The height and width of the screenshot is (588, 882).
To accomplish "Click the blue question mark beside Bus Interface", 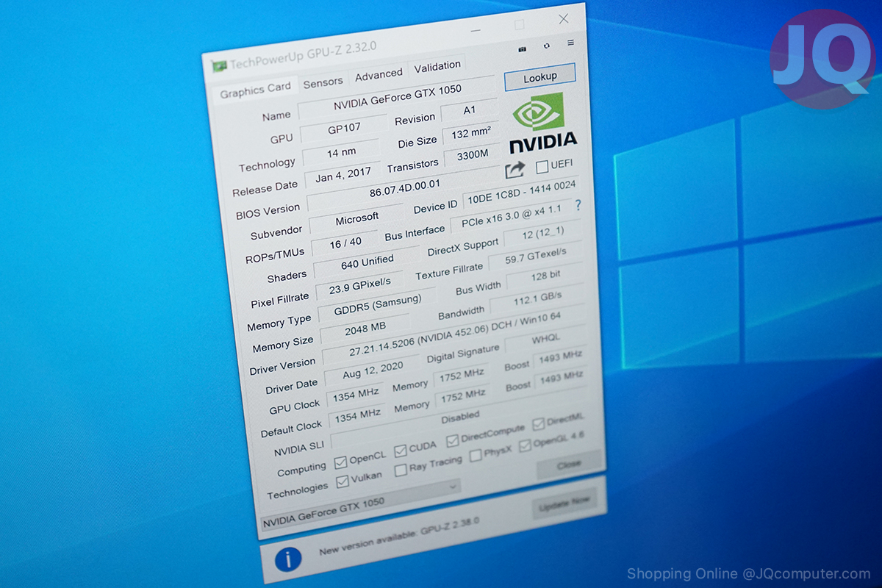I will click(x=578, y=205).
